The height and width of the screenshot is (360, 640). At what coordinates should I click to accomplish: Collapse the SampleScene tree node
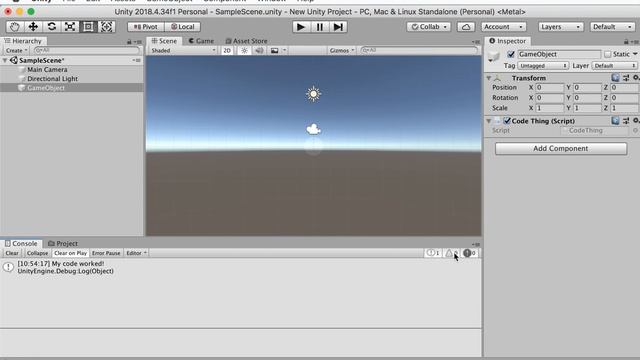[x=5, y=60]
